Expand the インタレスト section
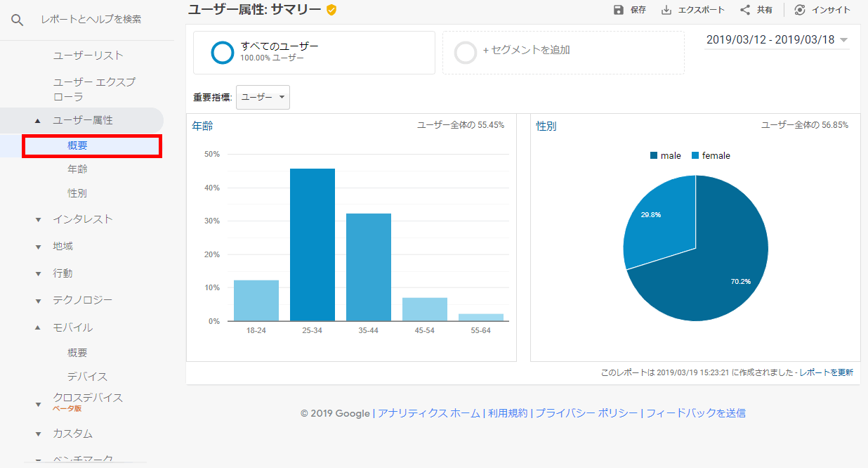Screen dimensions: 868x468 (x=38, y=220)
